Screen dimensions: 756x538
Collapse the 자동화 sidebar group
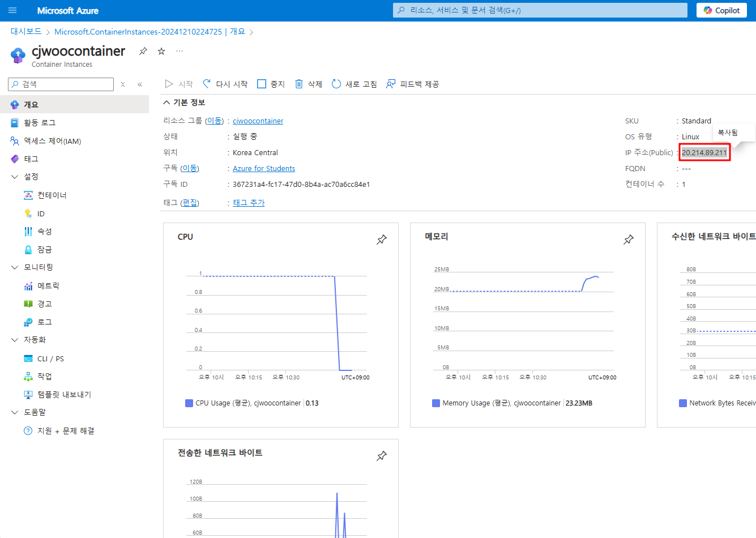[15, 340]
